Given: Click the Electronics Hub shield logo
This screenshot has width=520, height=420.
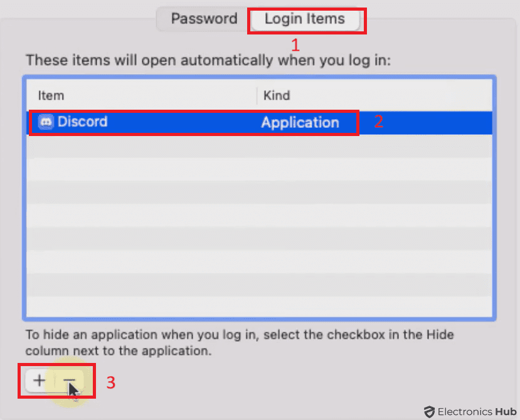Looking at the screenshot, I should tap(429, 412).
